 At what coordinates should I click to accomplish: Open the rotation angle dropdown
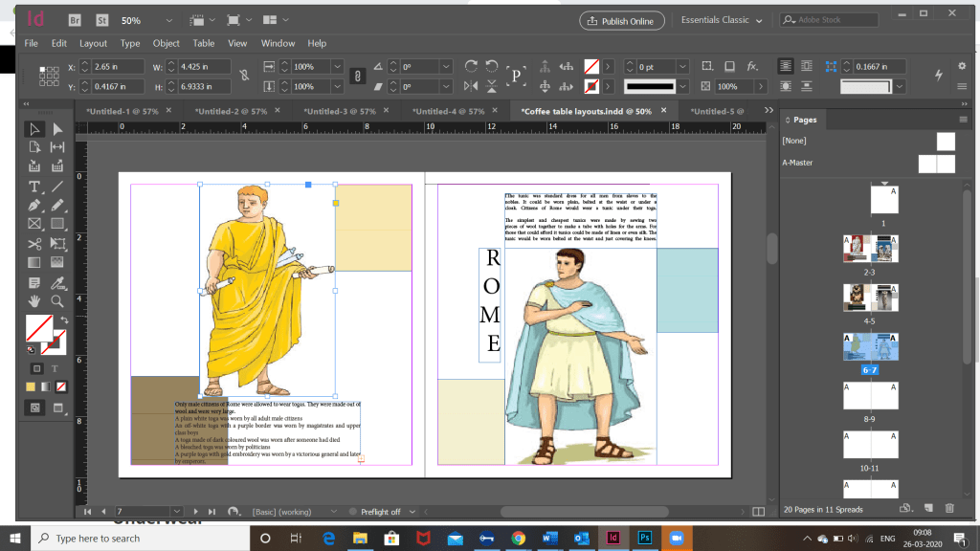pos(447,67)
